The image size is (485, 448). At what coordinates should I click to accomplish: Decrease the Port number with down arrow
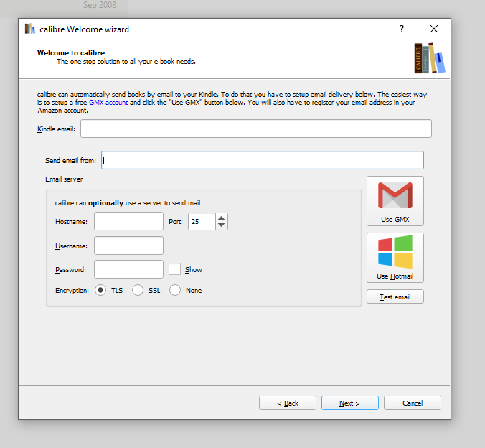click(x=222, y=225)
